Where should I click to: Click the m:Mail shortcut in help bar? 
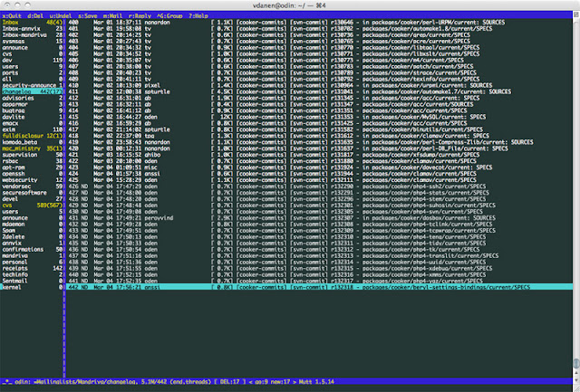tap(112, 16)
